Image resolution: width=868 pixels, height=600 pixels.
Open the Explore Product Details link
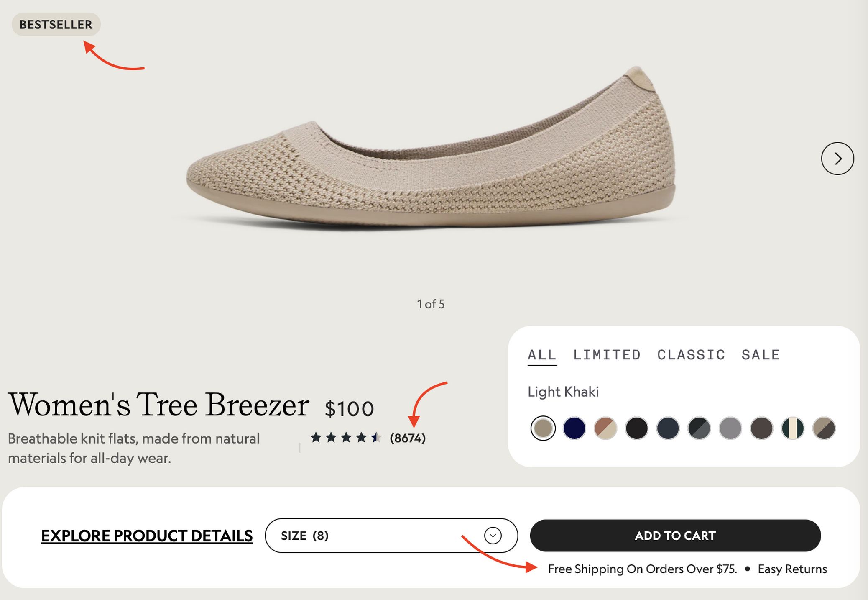pos(147,536)
